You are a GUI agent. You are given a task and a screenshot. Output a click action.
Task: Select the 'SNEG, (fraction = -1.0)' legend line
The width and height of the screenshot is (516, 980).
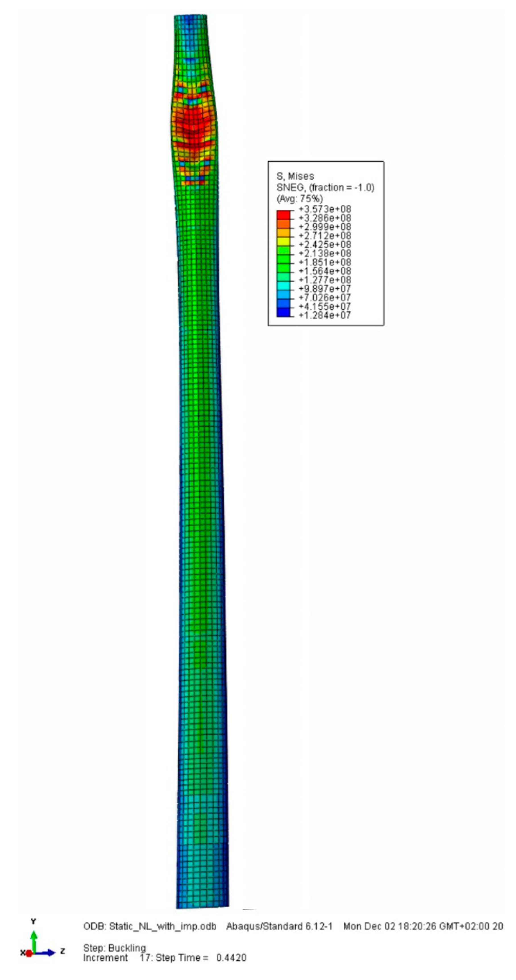[x=325, y=188]
